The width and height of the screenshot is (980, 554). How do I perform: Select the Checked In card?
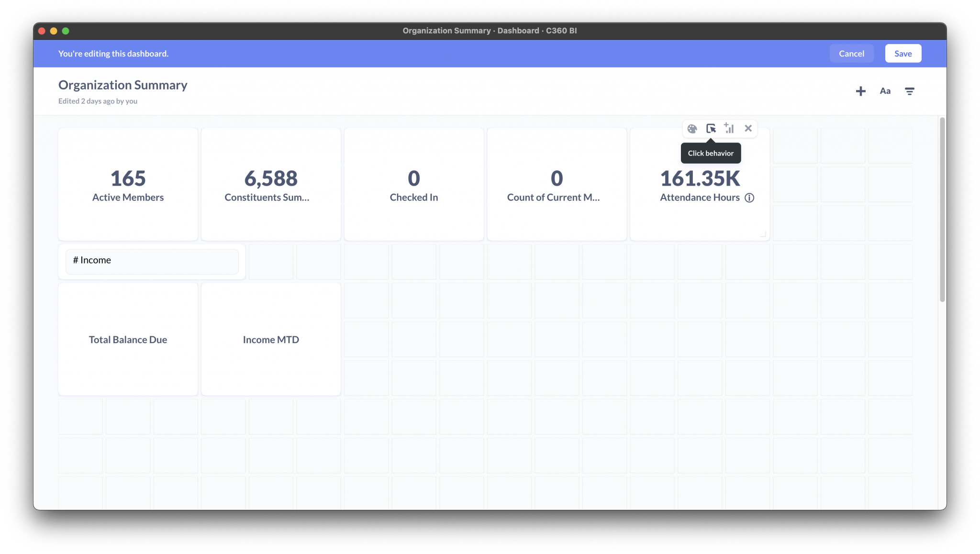click(x=413, y=184)
